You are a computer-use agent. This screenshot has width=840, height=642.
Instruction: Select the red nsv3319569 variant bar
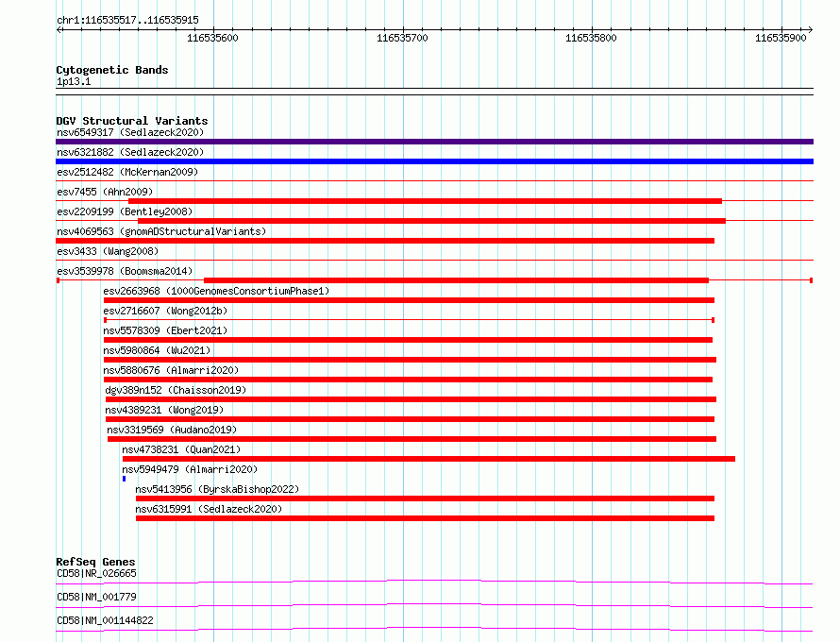(x=412, y=439)
